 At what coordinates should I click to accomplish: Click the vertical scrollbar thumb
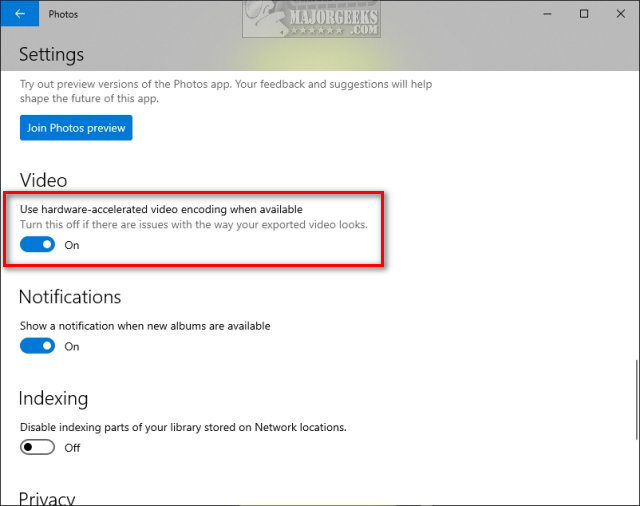coord(638,400)
